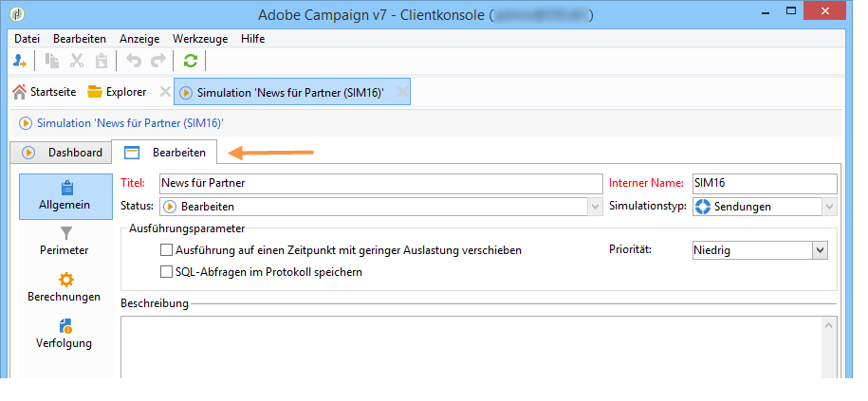The width and height of the screenshot is (868, 401).
Task: Open the Anzeige menu
Action: 139,39
